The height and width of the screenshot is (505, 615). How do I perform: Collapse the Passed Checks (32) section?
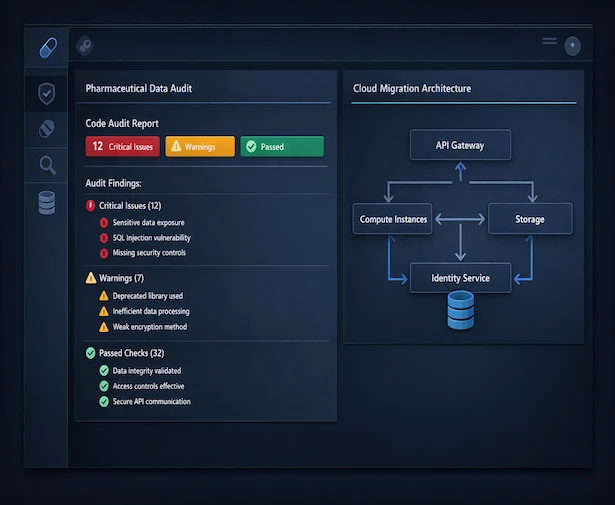[x=125, y=353]
